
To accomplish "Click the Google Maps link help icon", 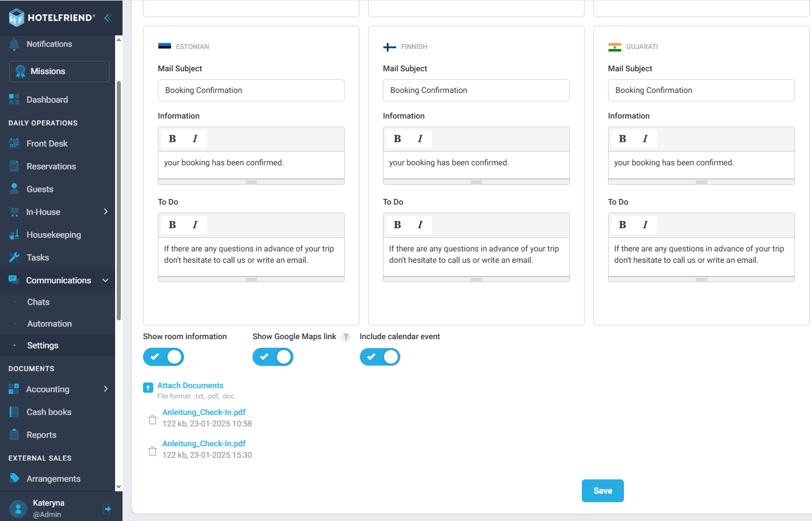I will (345, 337).
